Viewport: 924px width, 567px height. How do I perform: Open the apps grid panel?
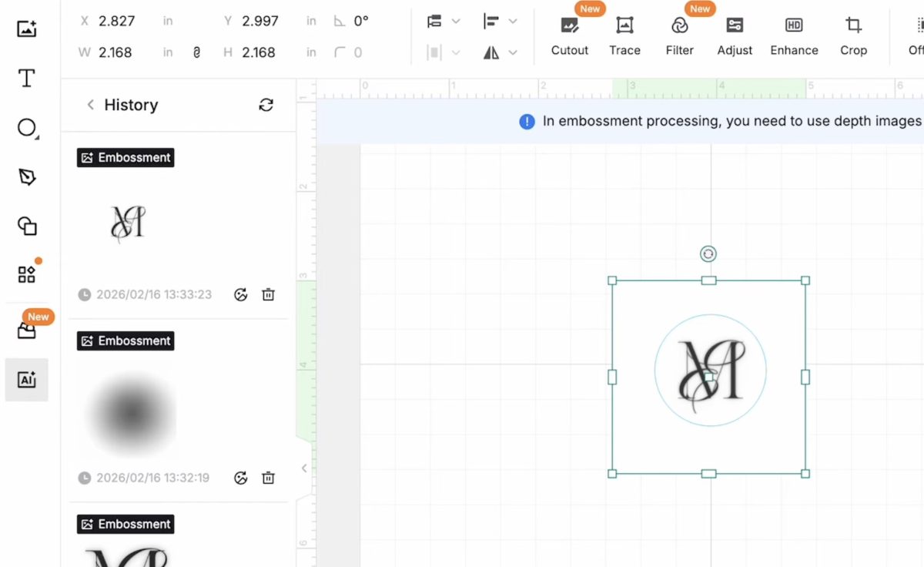click(x=27, y=274)
